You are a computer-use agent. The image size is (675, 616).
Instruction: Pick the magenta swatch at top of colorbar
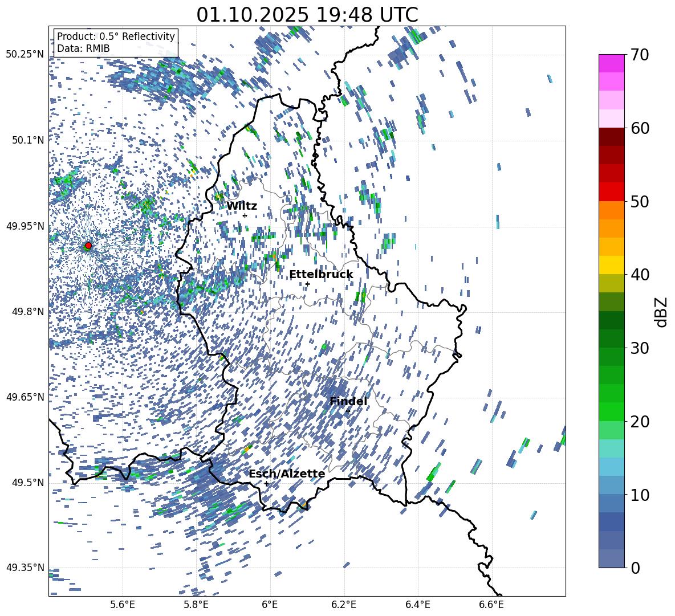(x=612, y=63)
